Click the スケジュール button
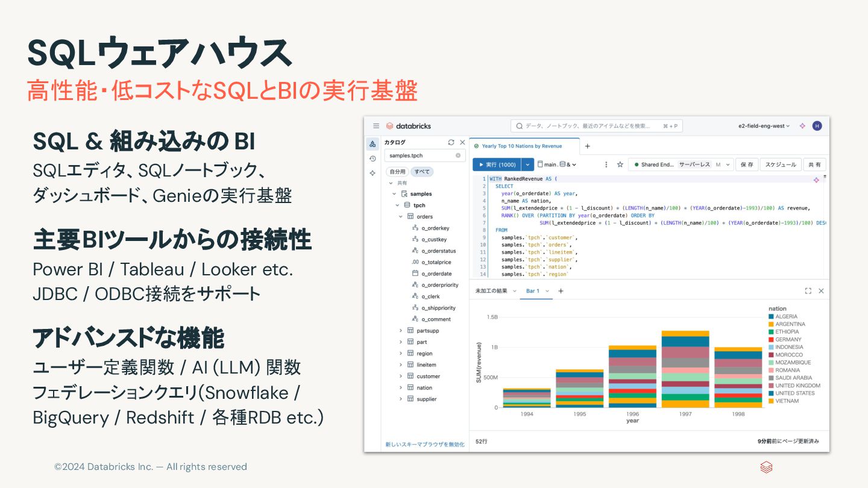Image resolution: width=868 pixels, height=488 pixels. point(781,164)
